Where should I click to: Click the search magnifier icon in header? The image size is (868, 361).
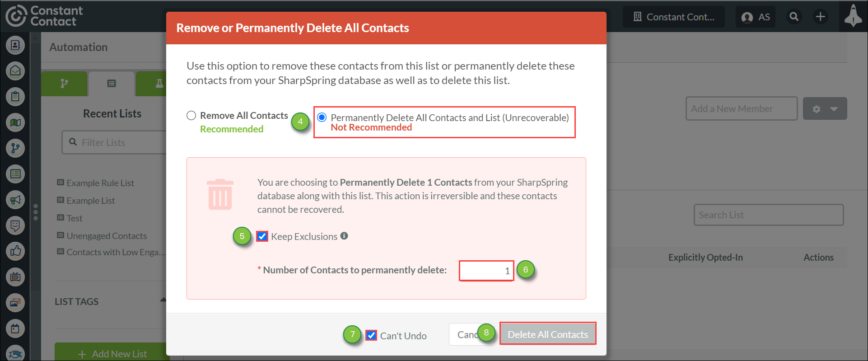[793, 17]
